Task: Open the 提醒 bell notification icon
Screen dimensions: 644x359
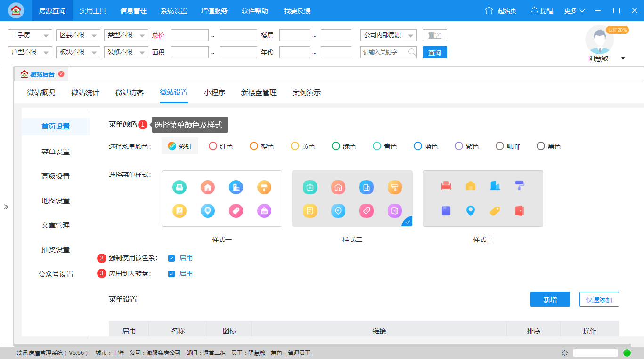Action: (x=534, y=10)
